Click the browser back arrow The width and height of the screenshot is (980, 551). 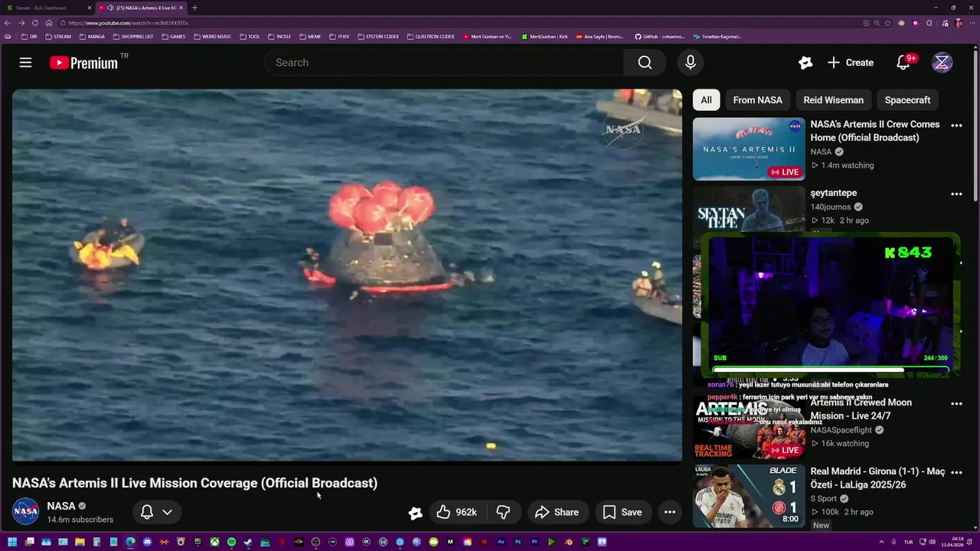point(8,23)
